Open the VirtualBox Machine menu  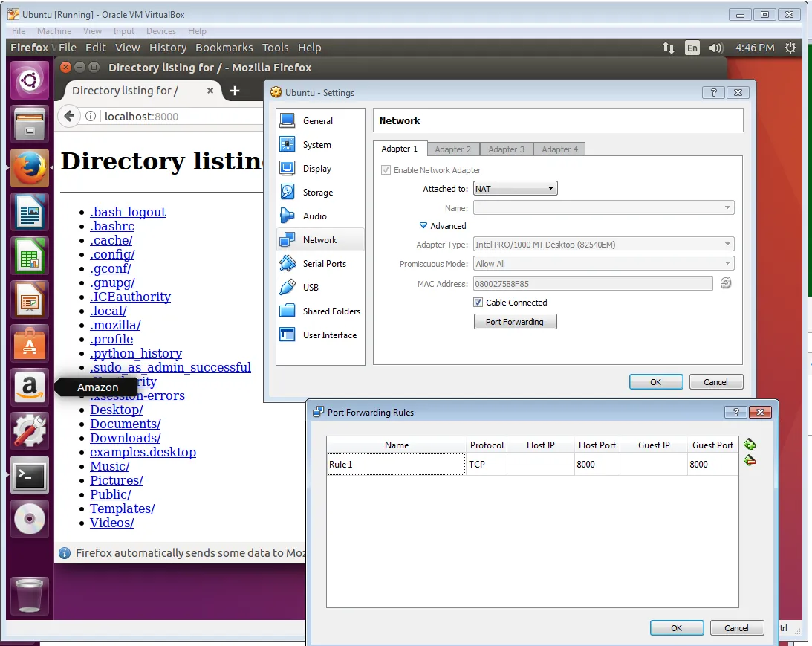click(x=54, y=31)
